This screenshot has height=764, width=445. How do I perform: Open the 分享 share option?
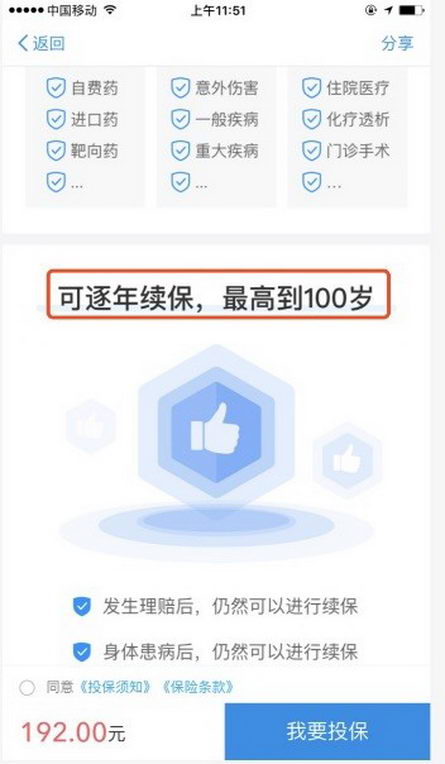(x=397, y=43)
